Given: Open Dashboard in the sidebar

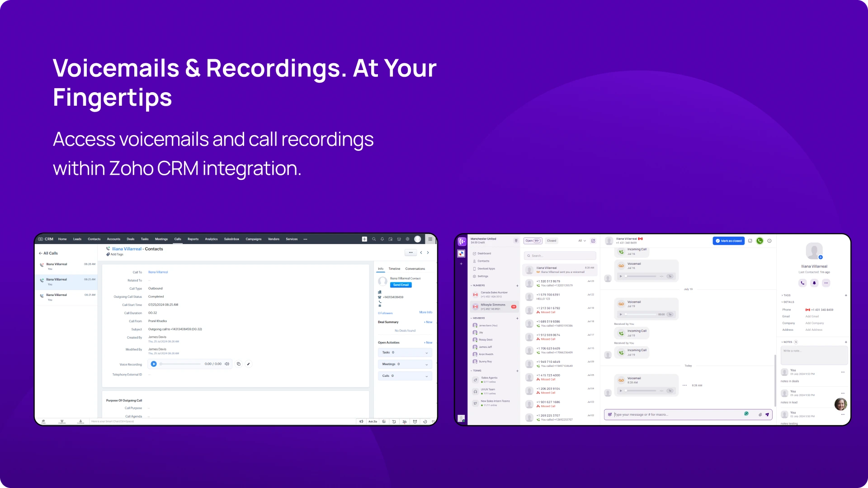Looking at the screenshot, I should (484, 253).
